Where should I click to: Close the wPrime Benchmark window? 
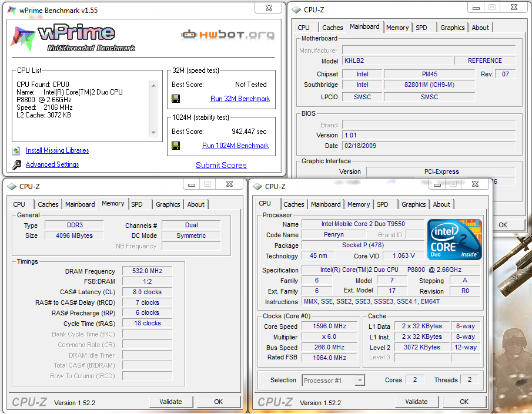pos(269,8)
